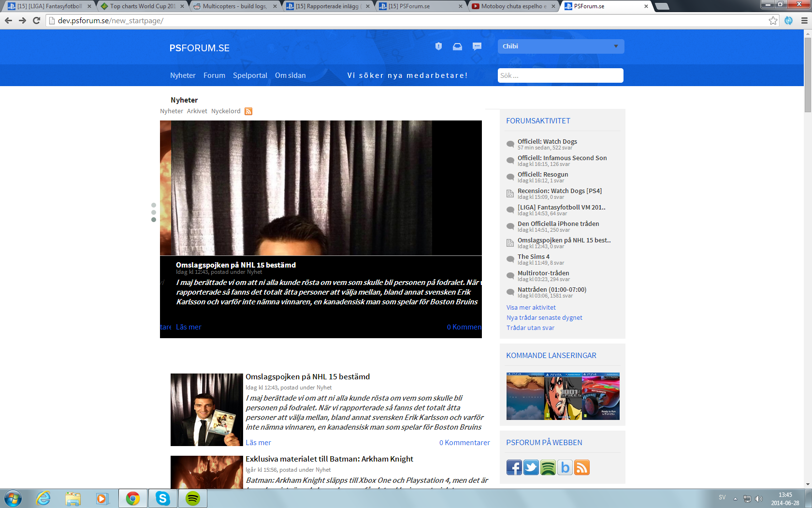Select the first slideshow dot indicator

point(154,205)
